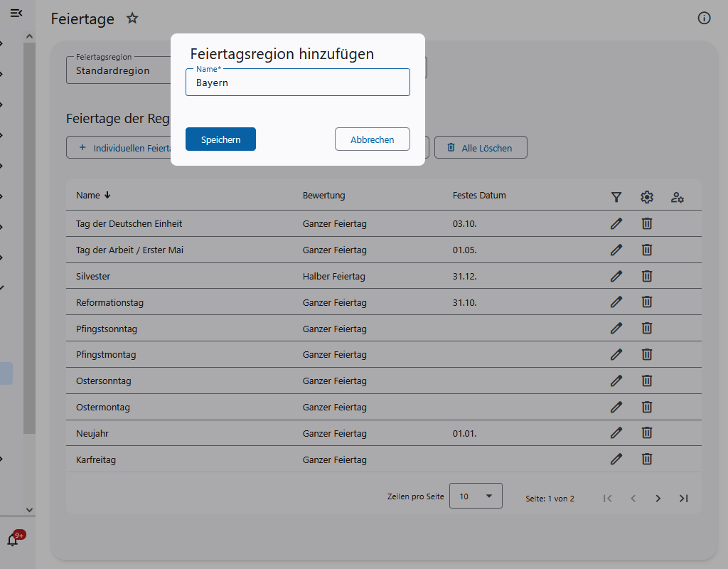Viewport: 728px width, 569px height.
Task: Open table settings gear icon
Action: (647, 197)
